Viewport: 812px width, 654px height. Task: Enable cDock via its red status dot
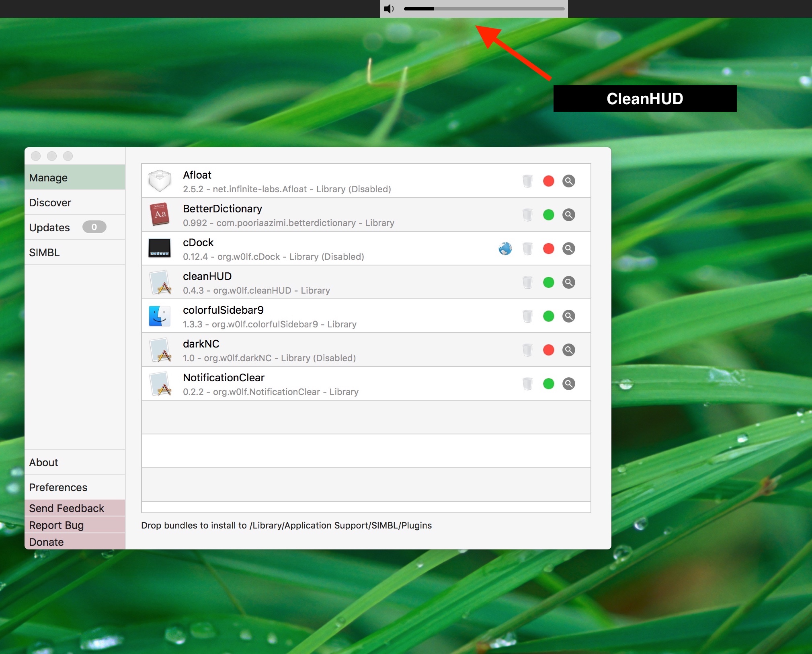point(548,249)
